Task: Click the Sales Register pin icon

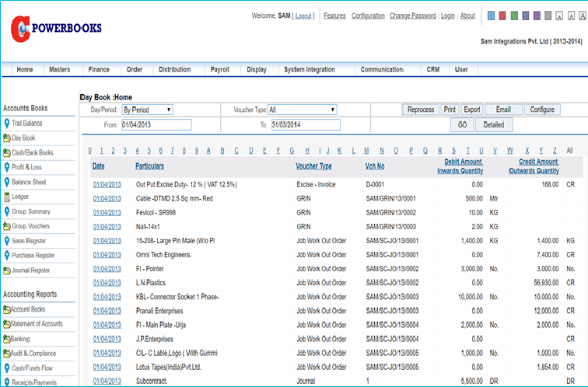Action: (x=6, y=241)
